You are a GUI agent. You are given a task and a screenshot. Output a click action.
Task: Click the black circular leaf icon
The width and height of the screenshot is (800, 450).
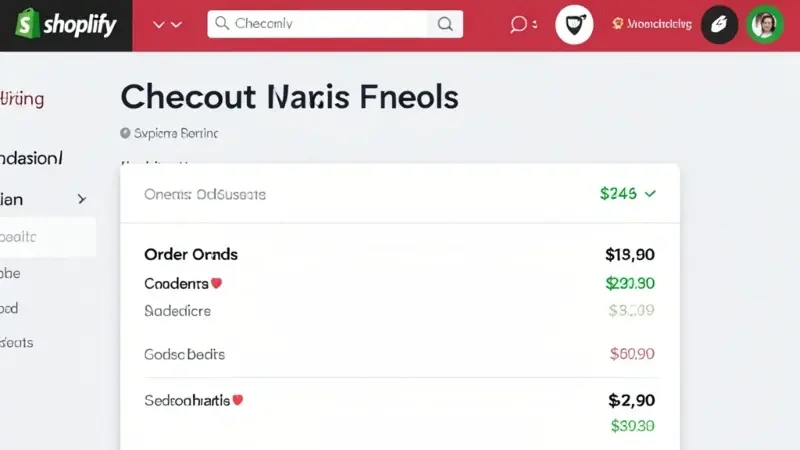pos(719,24)
